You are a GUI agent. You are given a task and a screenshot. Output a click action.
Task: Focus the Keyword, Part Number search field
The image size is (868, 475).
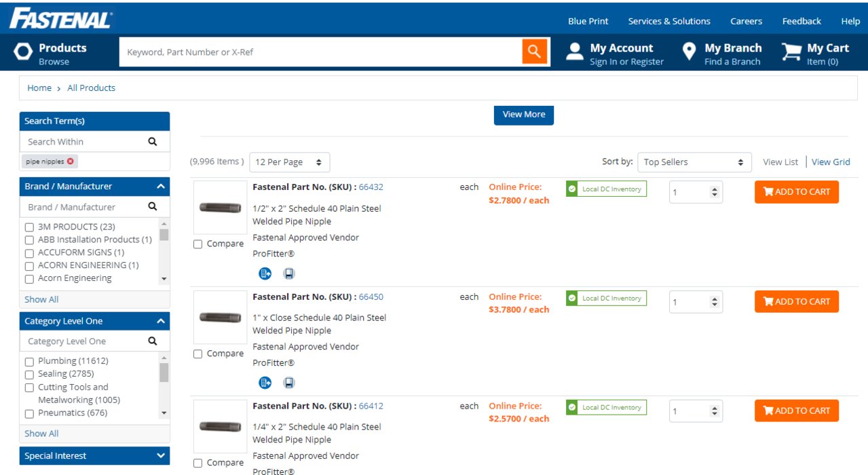click(x=321, y=52)
